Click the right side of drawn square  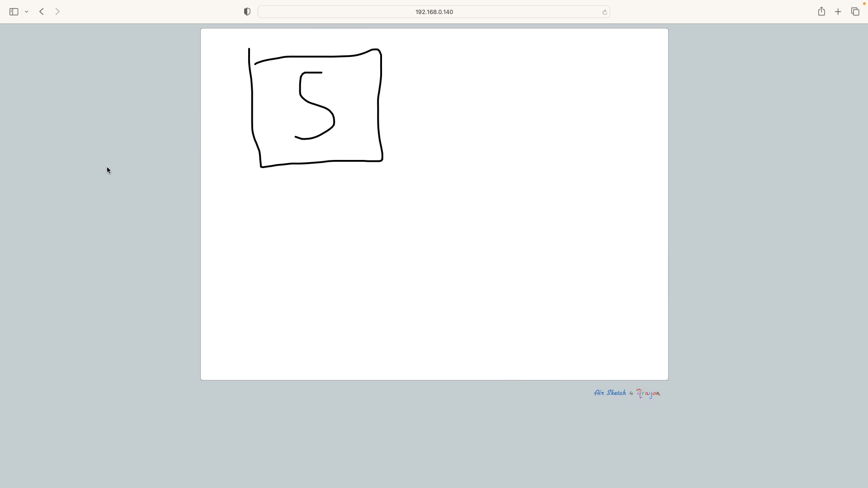click(378, 108)
